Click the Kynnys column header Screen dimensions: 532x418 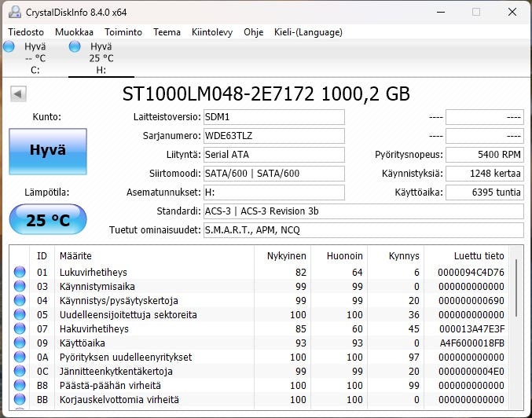pos(404,256)
